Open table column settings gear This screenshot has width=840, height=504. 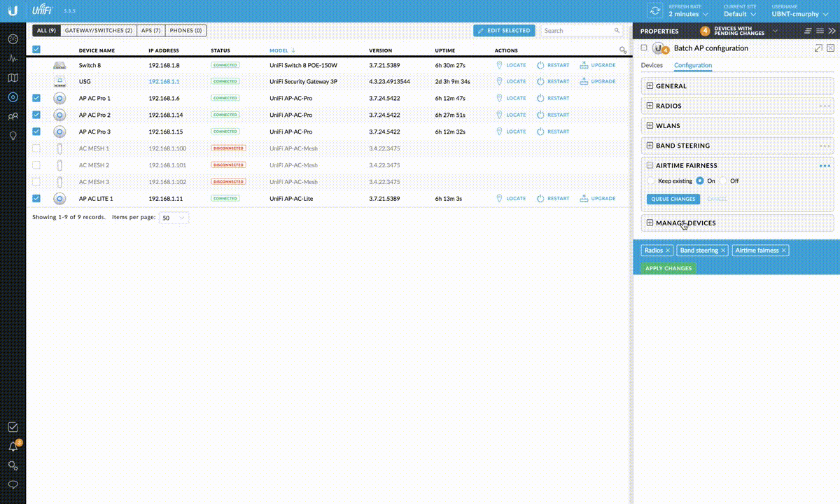(x=623, y=50)
